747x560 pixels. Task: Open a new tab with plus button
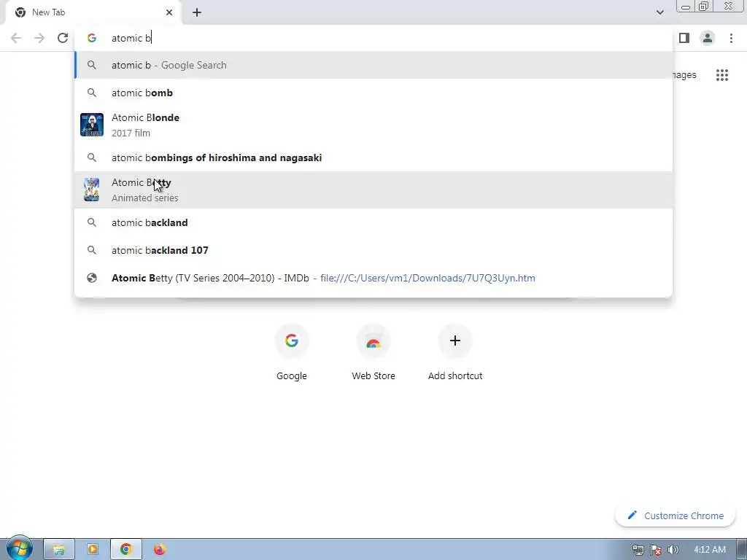tap(197, 12)
